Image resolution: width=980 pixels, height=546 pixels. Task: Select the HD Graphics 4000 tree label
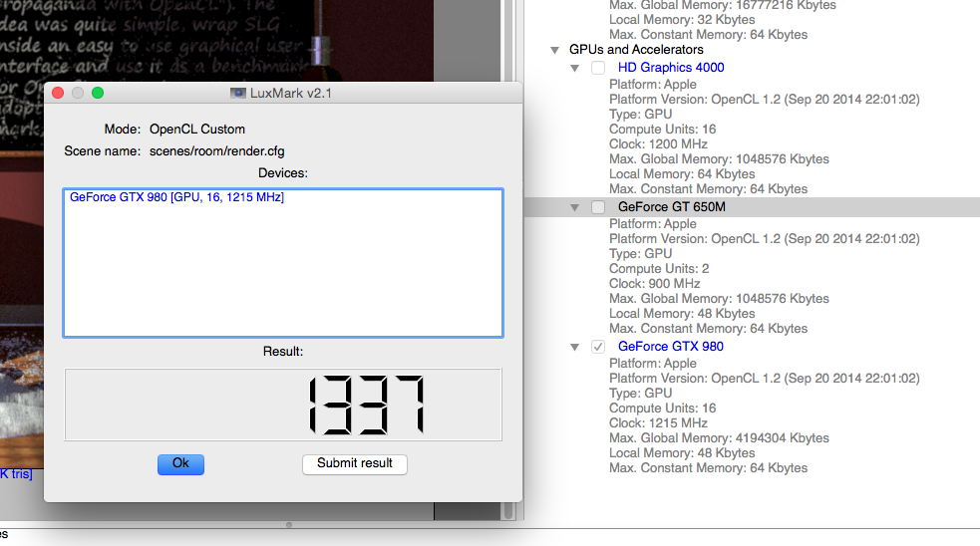671,68
